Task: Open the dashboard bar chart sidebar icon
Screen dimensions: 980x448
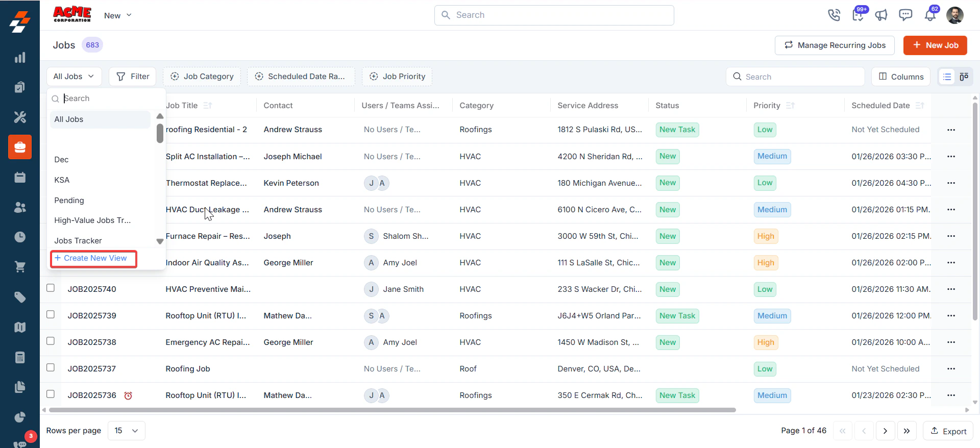Action: point(20,58)
